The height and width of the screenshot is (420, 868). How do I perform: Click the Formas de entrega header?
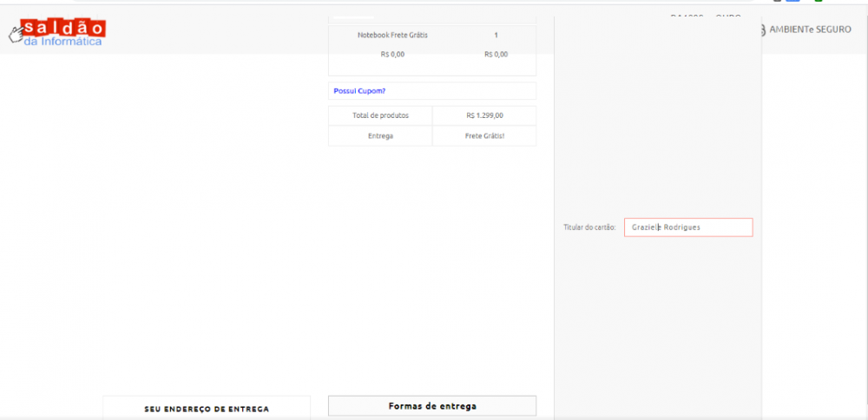pos(432,405)
